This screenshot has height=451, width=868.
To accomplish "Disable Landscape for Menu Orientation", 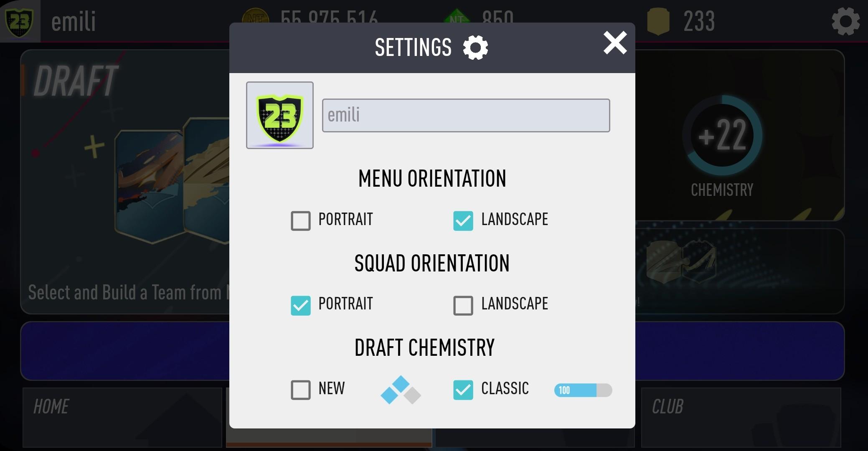I will [464, 219].
